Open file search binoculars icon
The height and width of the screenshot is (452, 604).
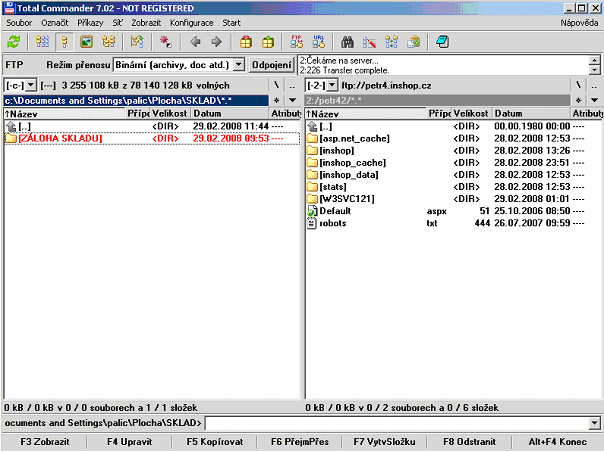(x=347, y=42)
